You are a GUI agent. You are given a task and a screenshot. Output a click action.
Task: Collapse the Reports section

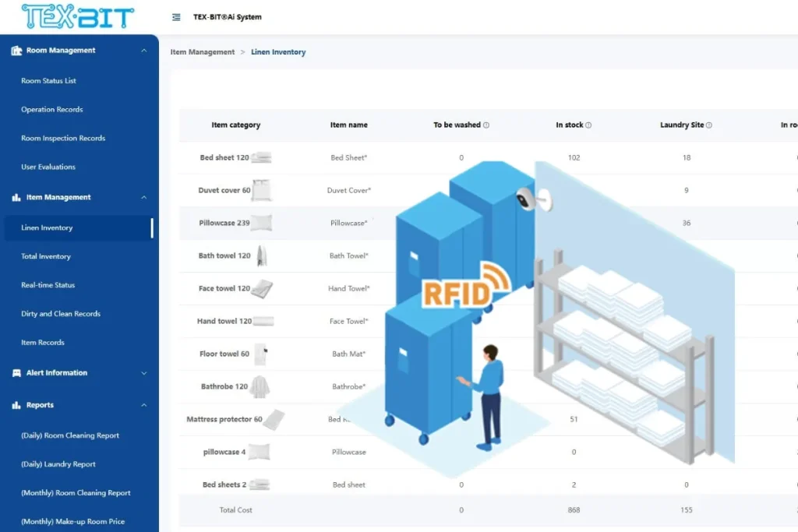[x=143, y=405]
